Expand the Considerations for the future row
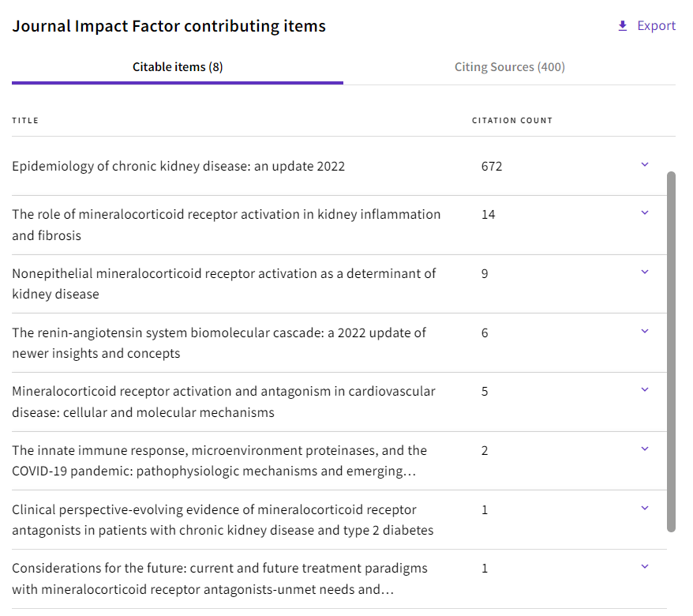The image size is (693, 616). pos(644,567)
